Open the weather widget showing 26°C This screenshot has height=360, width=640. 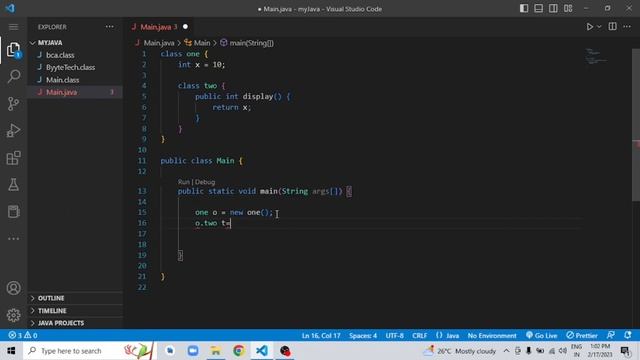459,351
